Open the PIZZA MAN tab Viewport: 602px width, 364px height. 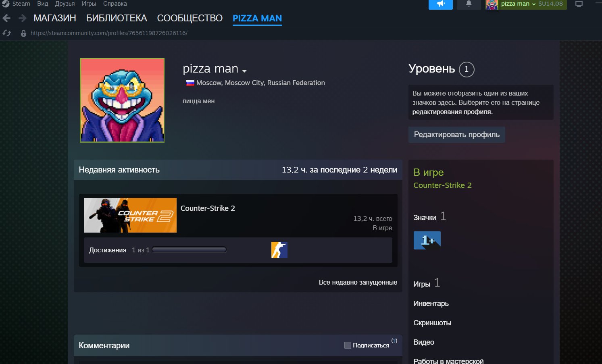(x=257, y=19)
